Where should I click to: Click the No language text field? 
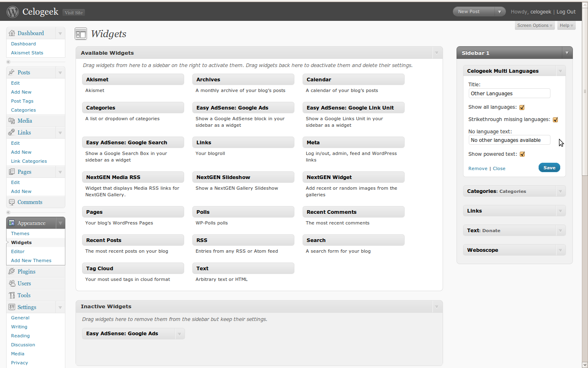pyautogui.click(x=509, y=140)
